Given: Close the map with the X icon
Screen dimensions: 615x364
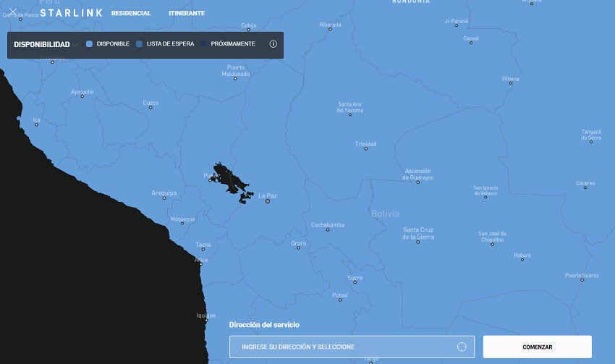Looking at the screenshot, I should 12,12.
